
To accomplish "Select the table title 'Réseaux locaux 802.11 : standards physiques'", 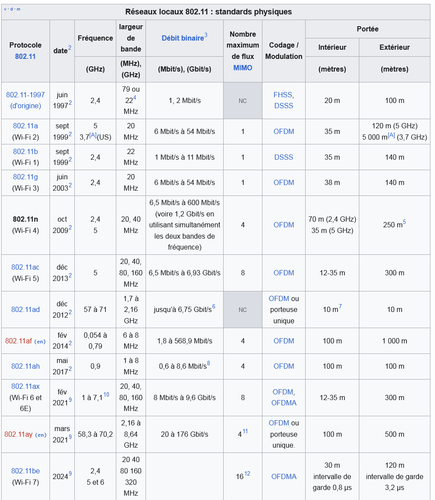I will click(208, 12).
